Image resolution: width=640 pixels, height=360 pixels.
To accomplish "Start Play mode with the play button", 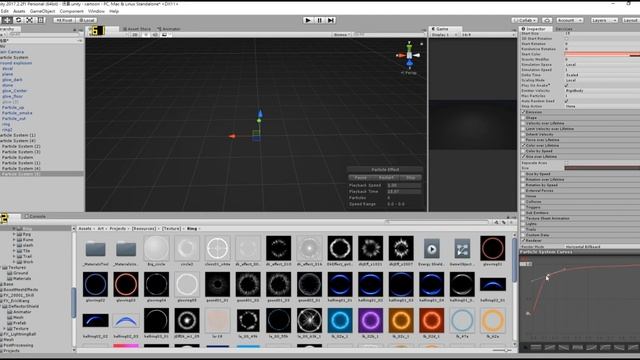I will 308,20.
